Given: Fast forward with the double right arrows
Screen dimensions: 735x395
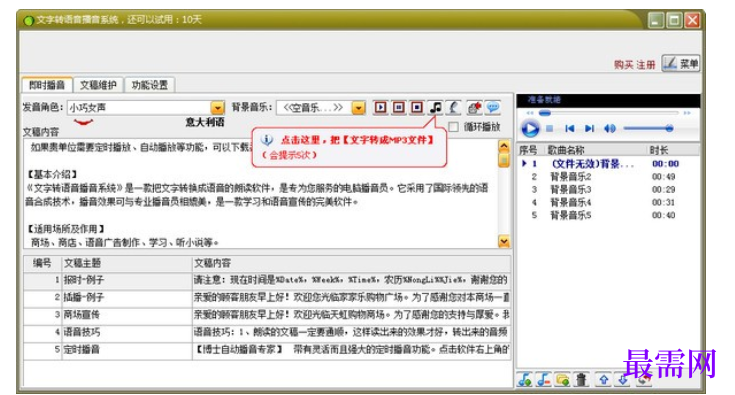Looking at the screenshot, I should [x=687, y=113].
